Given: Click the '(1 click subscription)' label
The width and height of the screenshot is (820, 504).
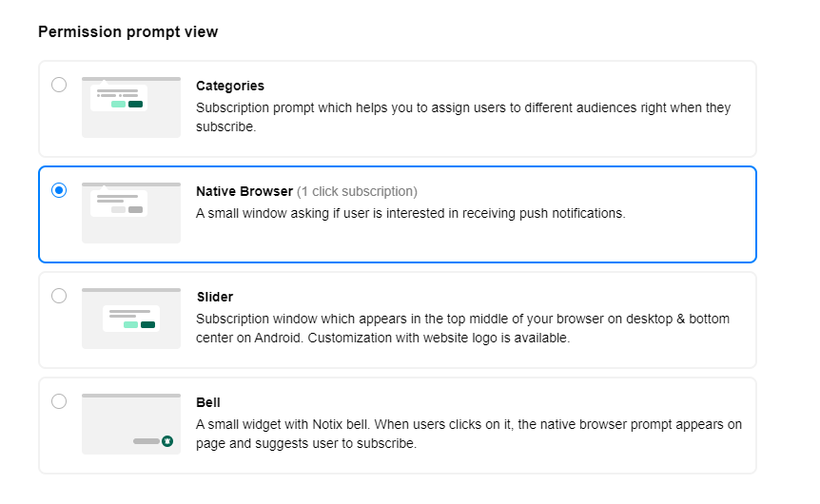Looking at the screenshot, I should pos(357,191).
